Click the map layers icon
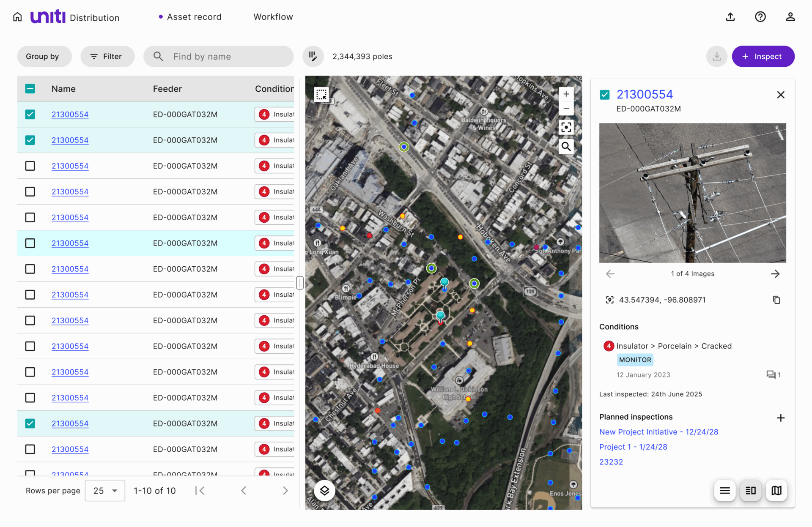 pyautogui.click(x=324, y=490)
